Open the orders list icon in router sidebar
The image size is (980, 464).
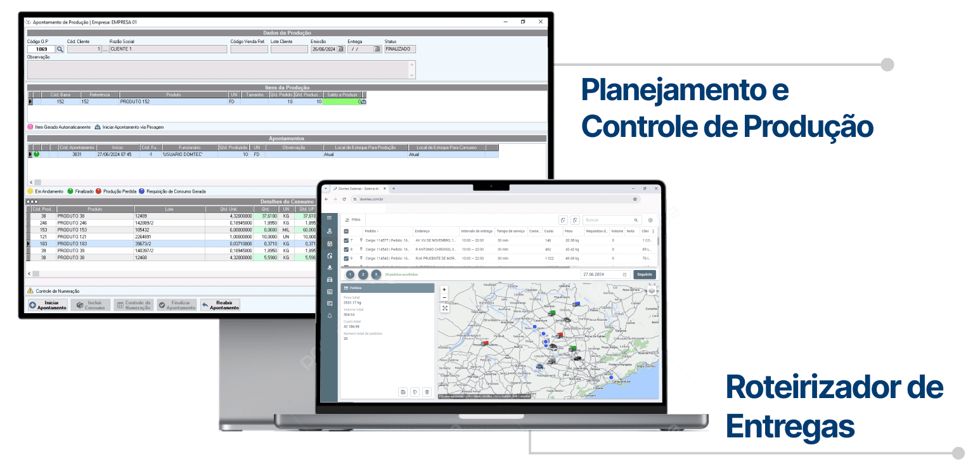[x=329, y=243]
